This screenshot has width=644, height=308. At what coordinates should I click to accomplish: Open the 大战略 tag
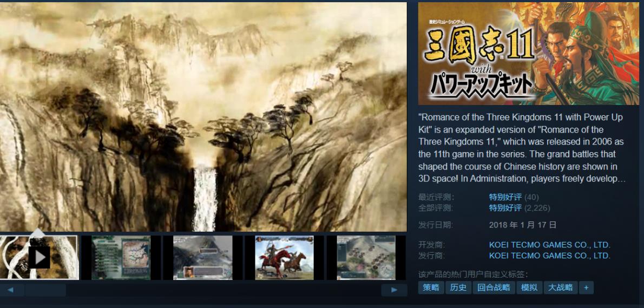point(560,287)
